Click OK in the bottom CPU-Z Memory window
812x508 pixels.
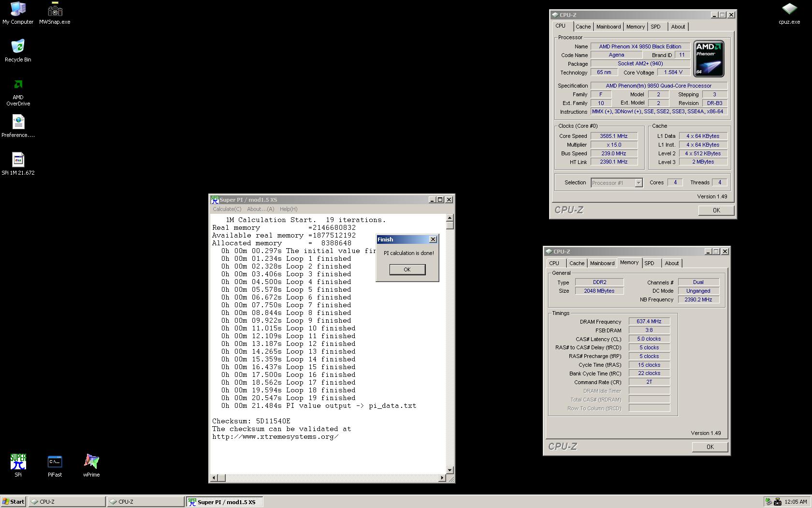point(710,447)
